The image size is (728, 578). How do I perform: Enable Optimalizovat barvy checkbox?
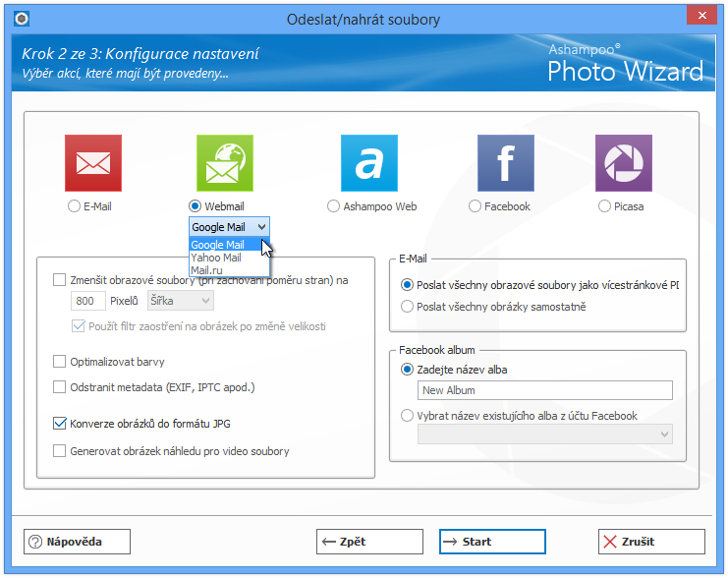tap(59, 362)
